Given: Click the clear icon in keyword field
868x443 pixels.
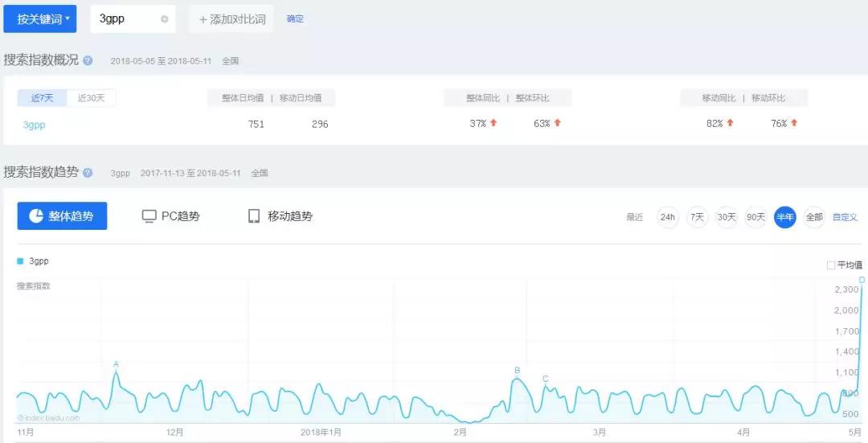Looking at the screenshot, I should coord(164,19).
